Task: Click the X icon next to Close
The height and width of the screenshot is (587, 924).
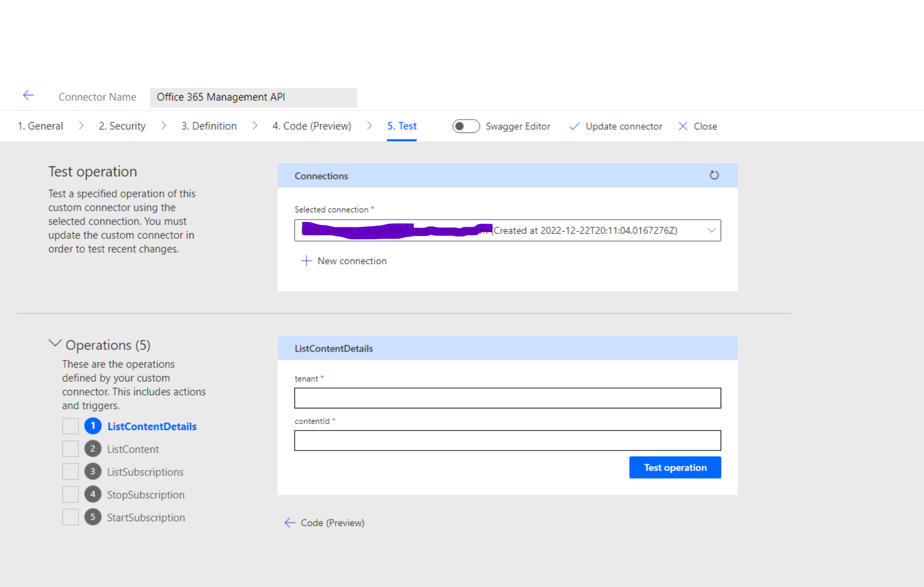Action: pyautogui.click(x=683, y=126)
